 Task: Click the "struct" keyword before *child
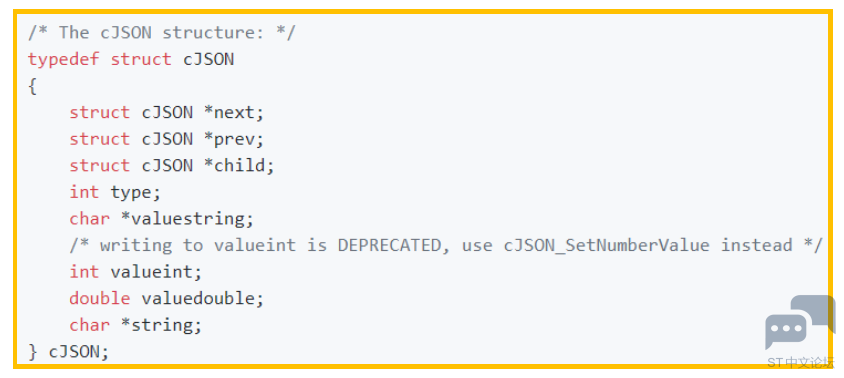click(100, 165)
